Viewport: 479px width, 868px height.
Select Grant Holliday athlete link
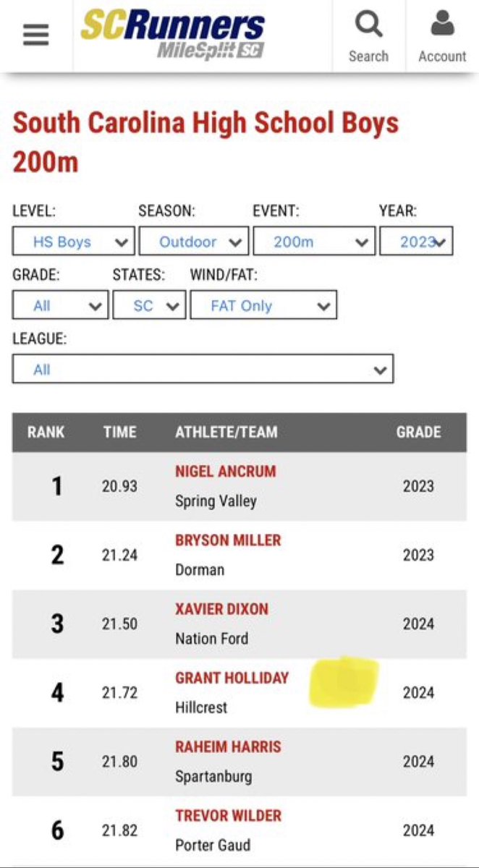click(x=232, y=678)
